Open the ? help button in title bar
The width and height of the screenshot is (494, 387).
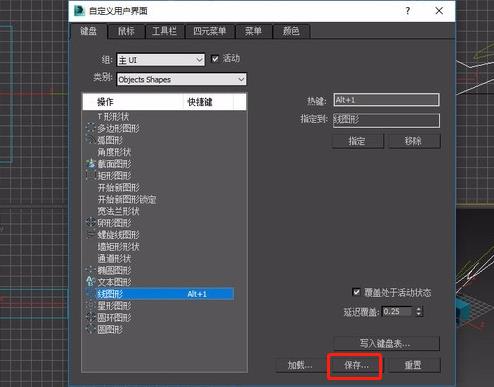[x=407, y=11]
